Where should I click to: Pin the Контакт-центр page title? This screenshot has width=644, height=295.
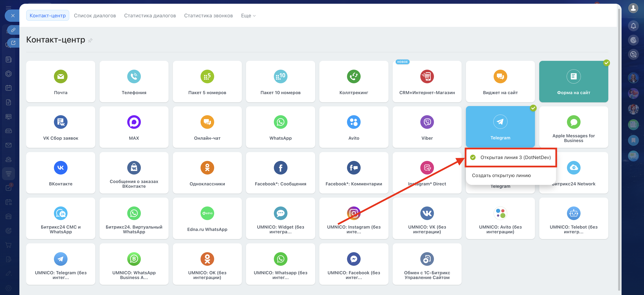point(90,40)
